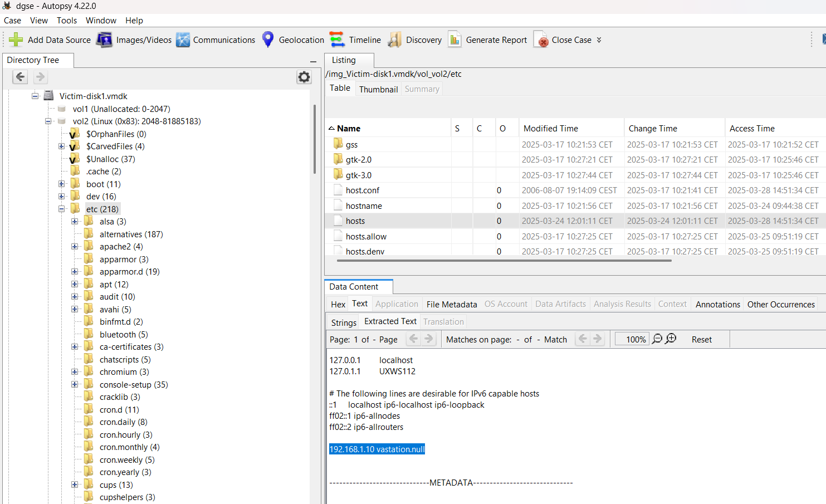826x504 pixels.
Task: Zoom in the text viewer
Action: [x=671, y=339]
